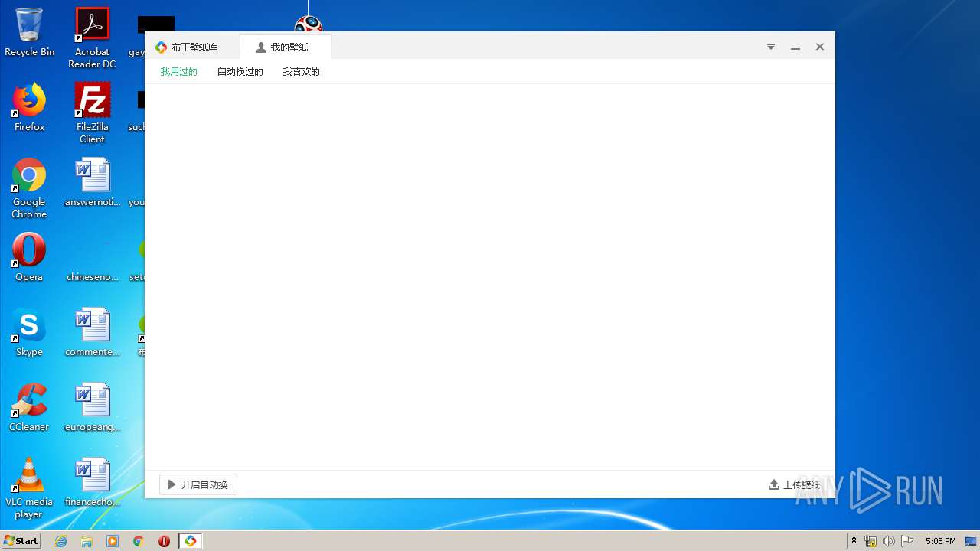980x551 pixels.
Task: Launch VLC media player shortcut
Action: click(29, 488)
